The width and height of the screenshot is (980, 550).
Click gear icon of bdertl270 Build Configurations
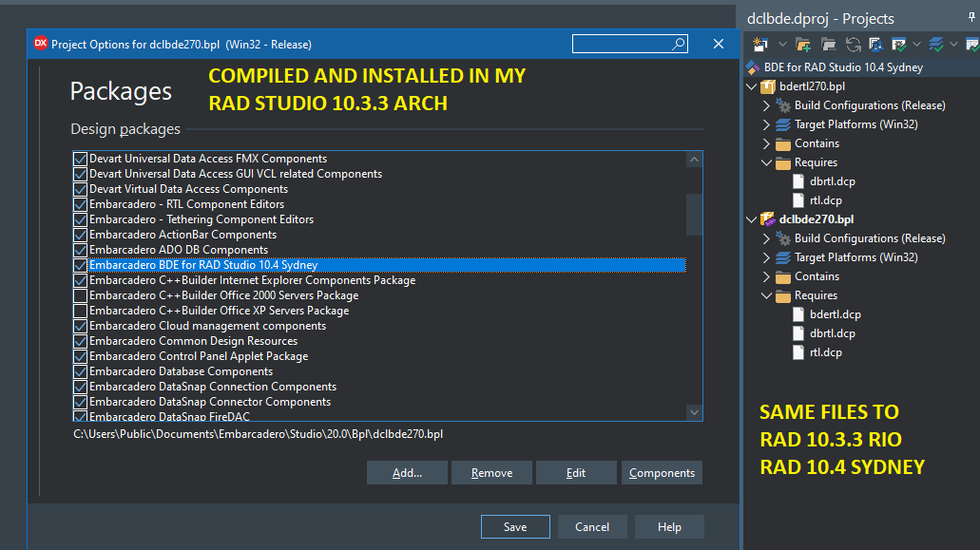click(x=783, y=105)
